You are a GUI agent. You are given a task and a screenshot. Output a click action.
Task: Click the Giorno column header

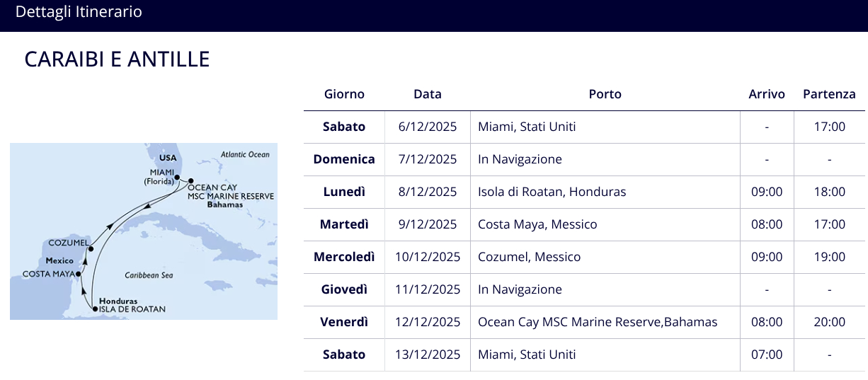click(x=344, y=94)
